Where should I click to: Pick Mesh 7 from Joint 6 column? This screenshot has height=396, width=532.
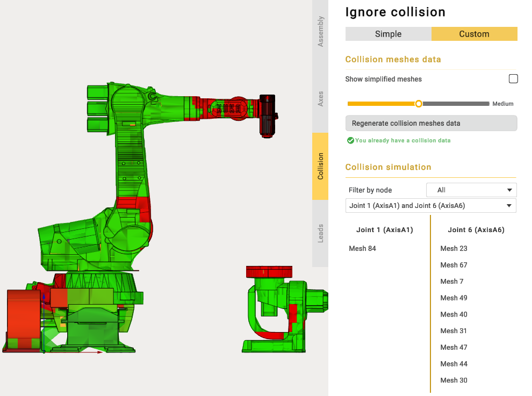click(x=451, y=282)
